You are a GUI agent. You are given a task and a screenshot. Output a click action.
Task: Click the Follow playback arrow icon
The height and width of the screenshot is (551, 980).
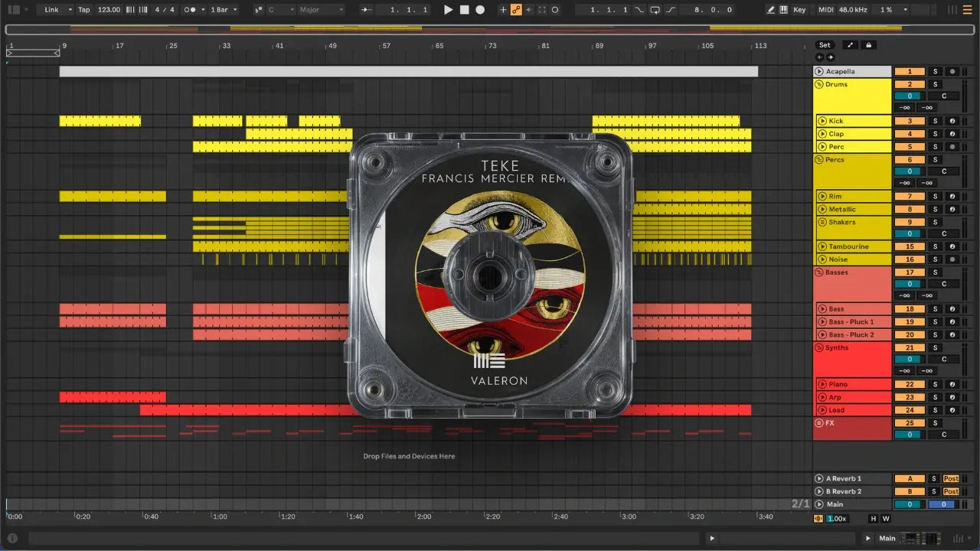click(367, 10)
